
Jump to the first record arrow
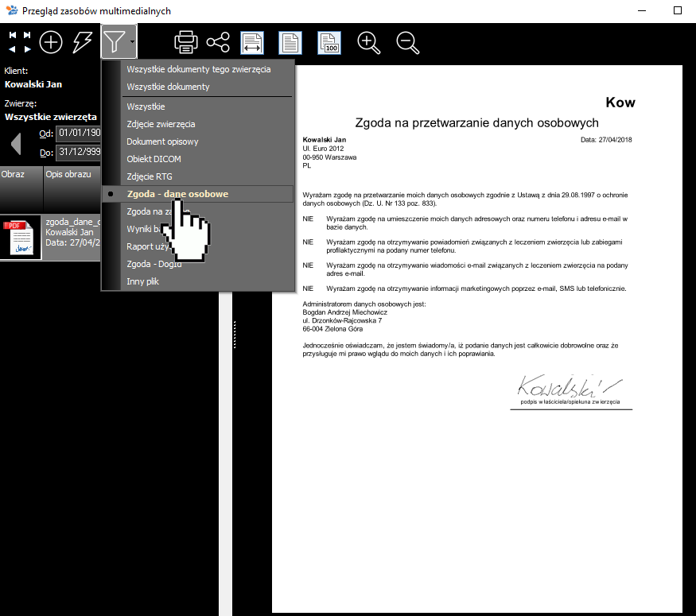click(13, 35)
